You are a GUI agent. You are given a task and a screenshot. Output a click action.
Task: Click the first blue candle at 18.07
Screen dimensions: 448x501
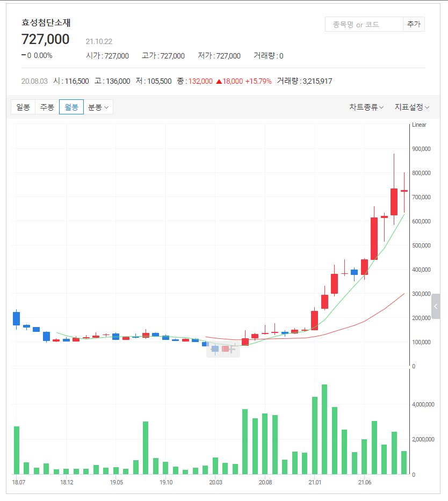click(x=16, y=318)
